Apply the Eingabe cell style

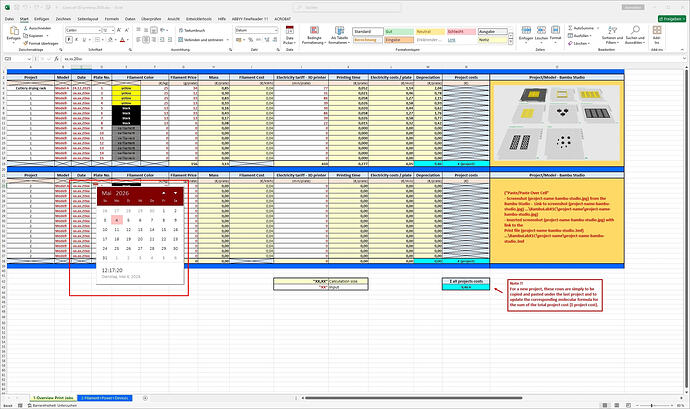pyautogui.click(x=399, y=40)
